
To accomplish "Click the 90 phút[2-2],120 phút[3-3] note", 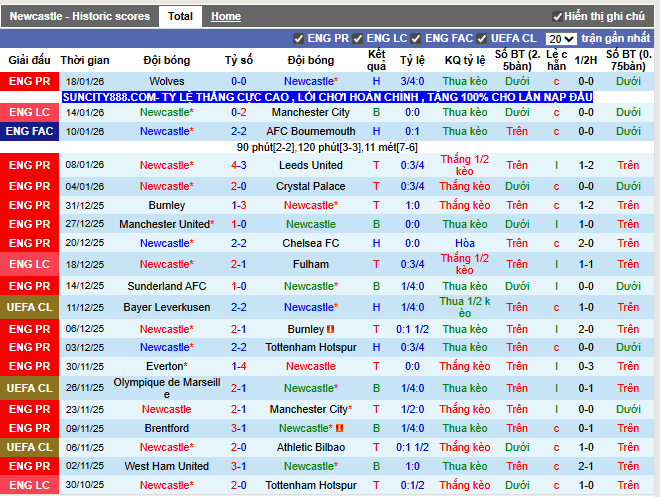I will (x=327, y=148).
